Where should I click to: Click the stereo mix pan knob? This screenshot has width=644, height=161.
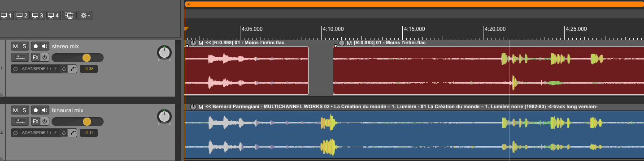coord(165,53)
